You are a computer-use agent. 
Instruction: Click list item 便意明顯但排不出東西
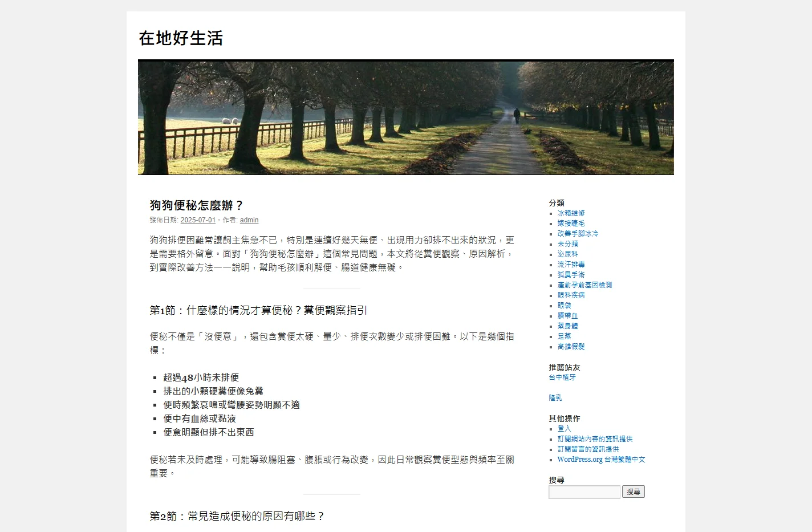click(x=209, y=432)
